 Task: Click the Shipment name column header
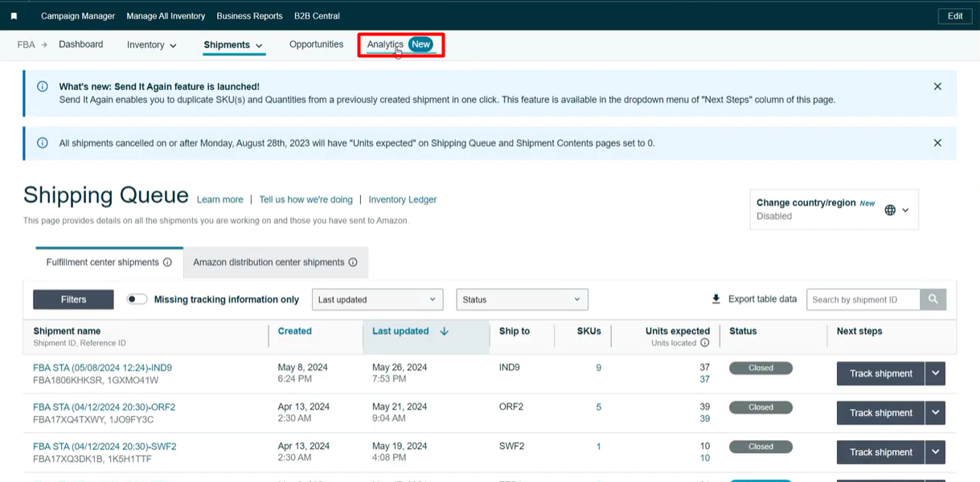(x=67, y=331)
